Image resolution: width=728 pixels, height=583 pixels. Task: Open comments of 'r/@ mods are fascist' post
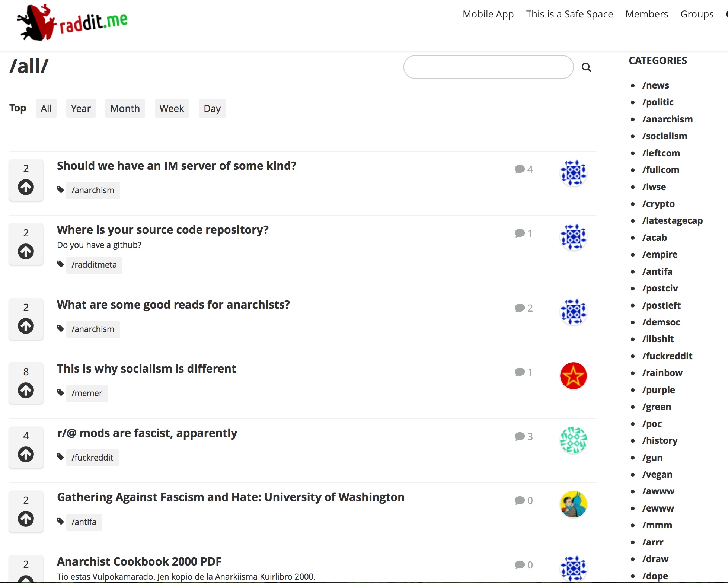click(x=524, y=437)
